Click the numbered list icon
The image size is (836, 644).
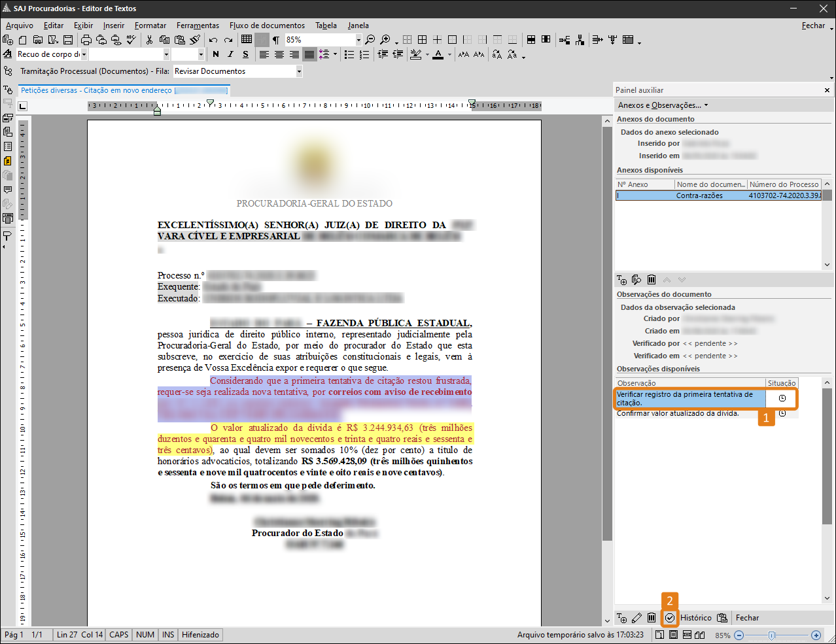coord(364,55)
